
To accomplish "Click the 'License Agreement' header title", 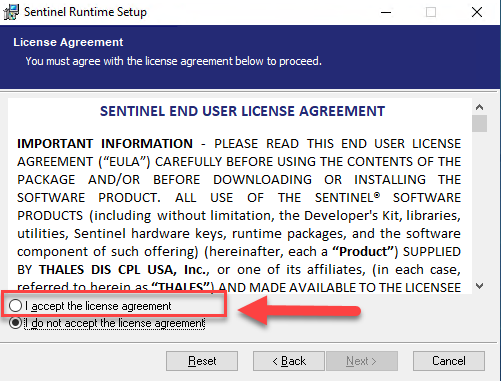I will click(x=68, y=42).
